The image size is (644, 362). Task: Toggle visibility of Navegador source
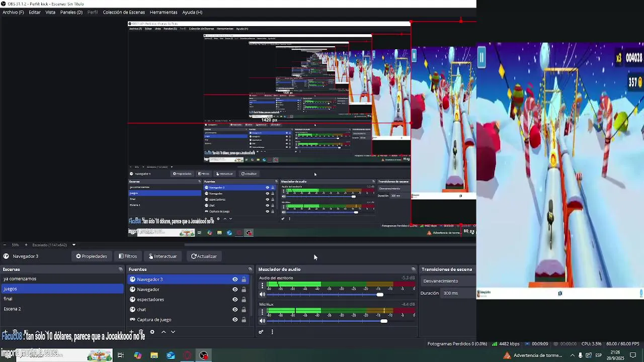(x=235, y=290)
